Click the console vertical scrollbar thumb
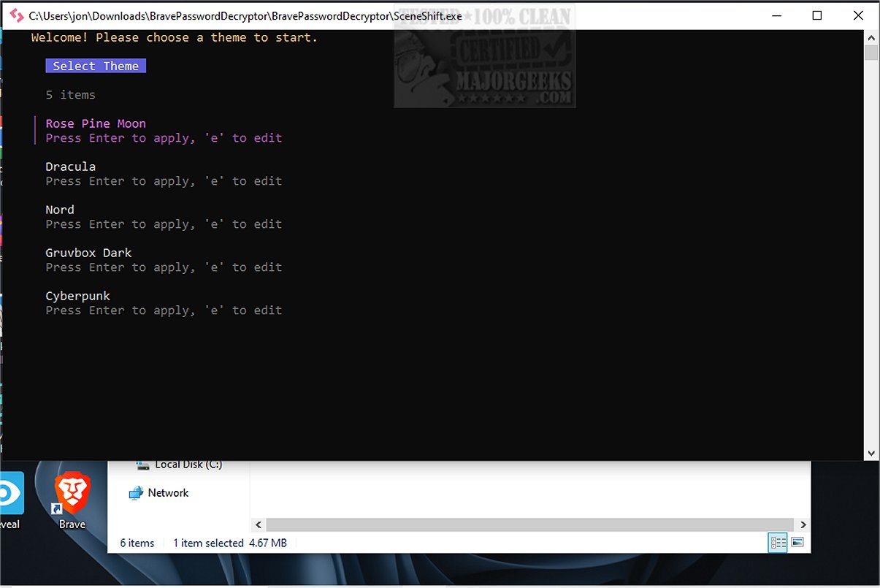Viewport: 880px width, 588px height. [871, 53]
